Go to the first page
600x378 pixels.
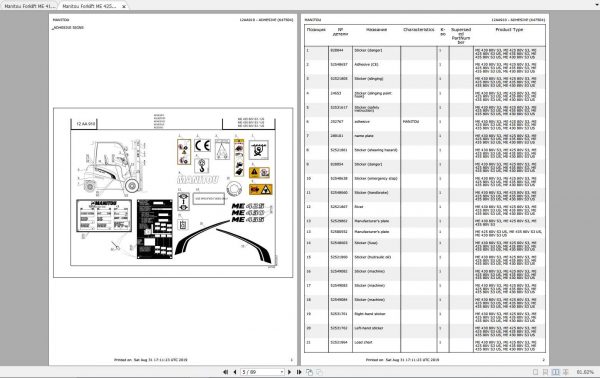pyautogui.click(x=226, y=372)
